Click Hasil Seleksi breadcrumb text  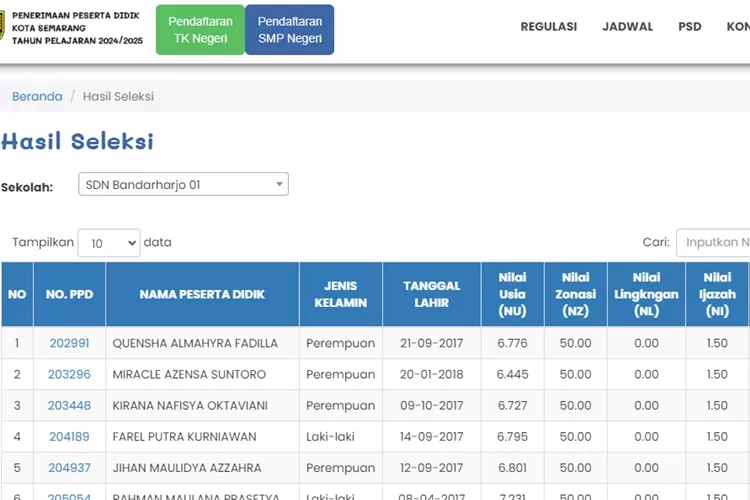point(118,97)
